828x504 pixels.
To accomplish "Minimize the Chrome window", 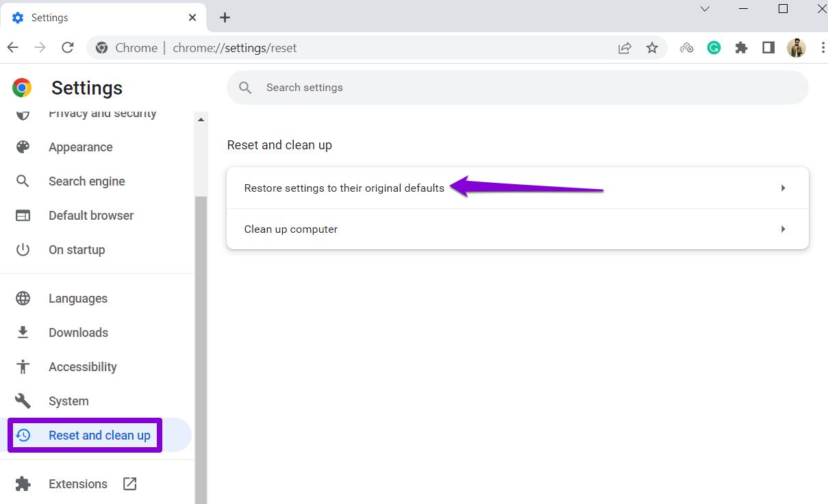I will [x=744, y=9].
